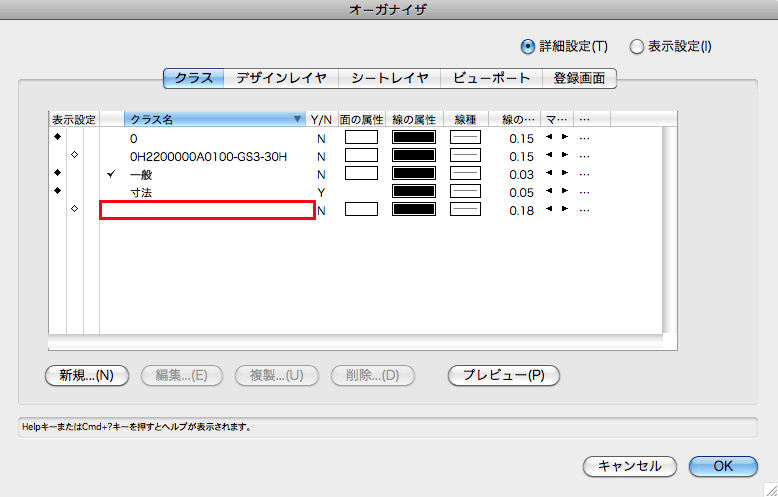Select the 表示設定(I) radio button
The height and width of the screenshot is (497, 778).
coord(636,46)
